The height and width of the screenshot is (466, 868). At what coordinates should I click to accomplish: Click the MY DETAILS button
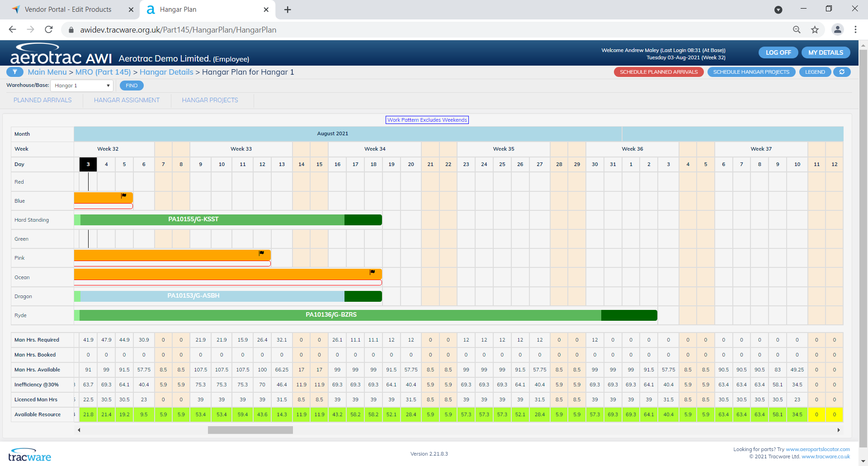click(826, 52)
